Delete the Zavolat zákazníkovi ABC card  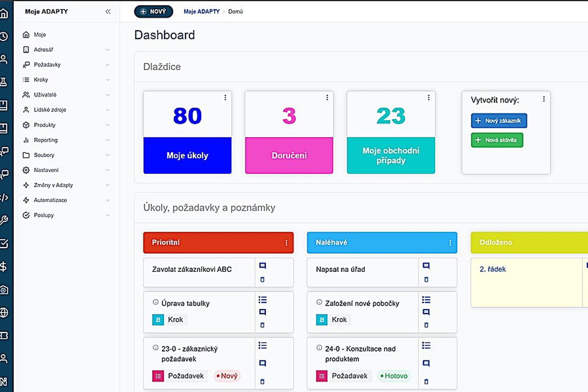click(x=262, y=279)
